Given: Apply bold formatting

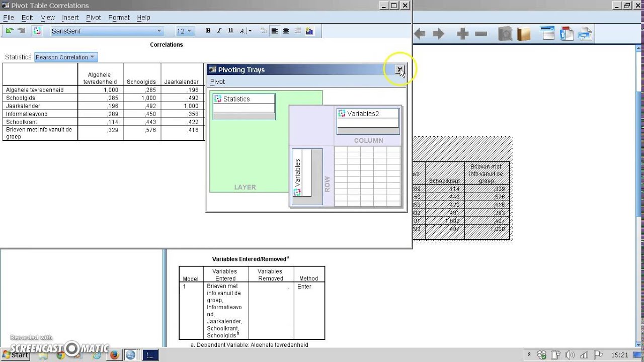Looking at the screenshot, I should (x=208, y=31).
